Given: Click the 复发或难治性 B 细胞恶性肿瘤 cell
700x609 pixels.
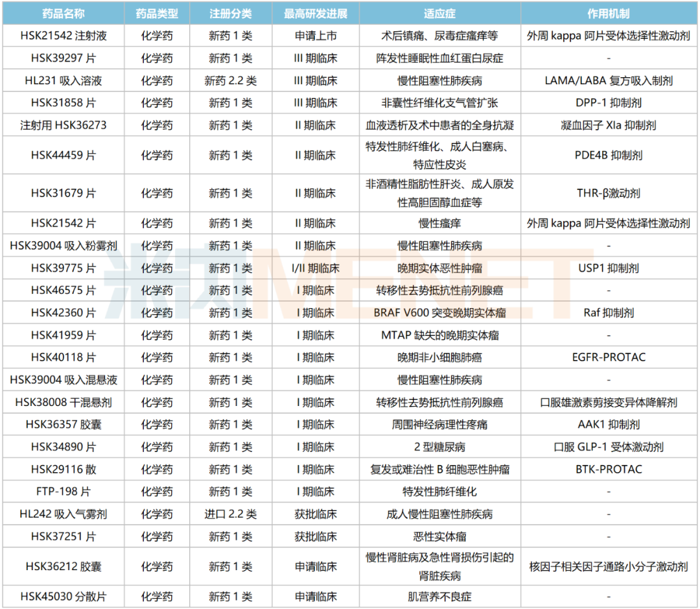Looking at the screenshot, I should point(439,469).
